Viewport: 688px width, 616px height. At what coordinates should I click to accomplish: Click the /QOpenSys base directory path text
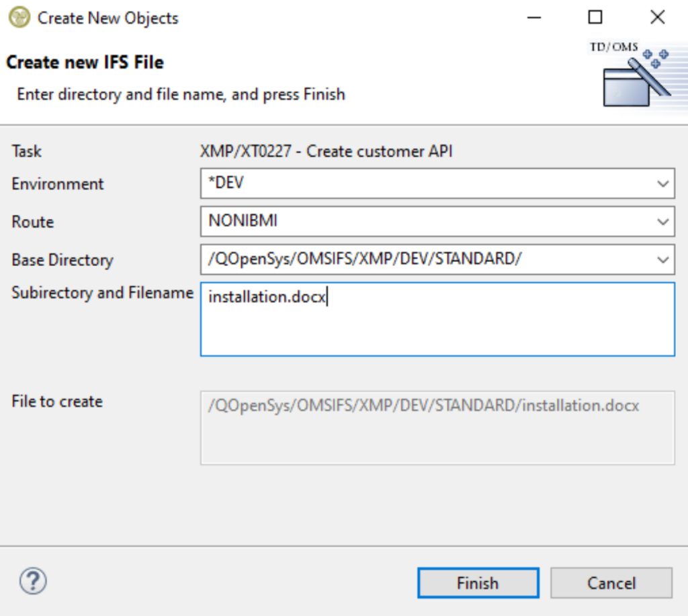365,259
